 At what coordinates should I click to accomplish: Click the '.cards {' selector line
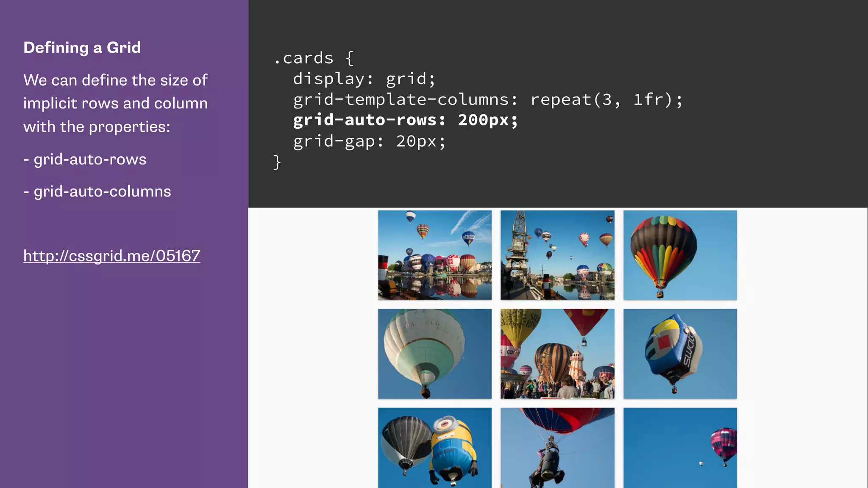tap(314, 58)
